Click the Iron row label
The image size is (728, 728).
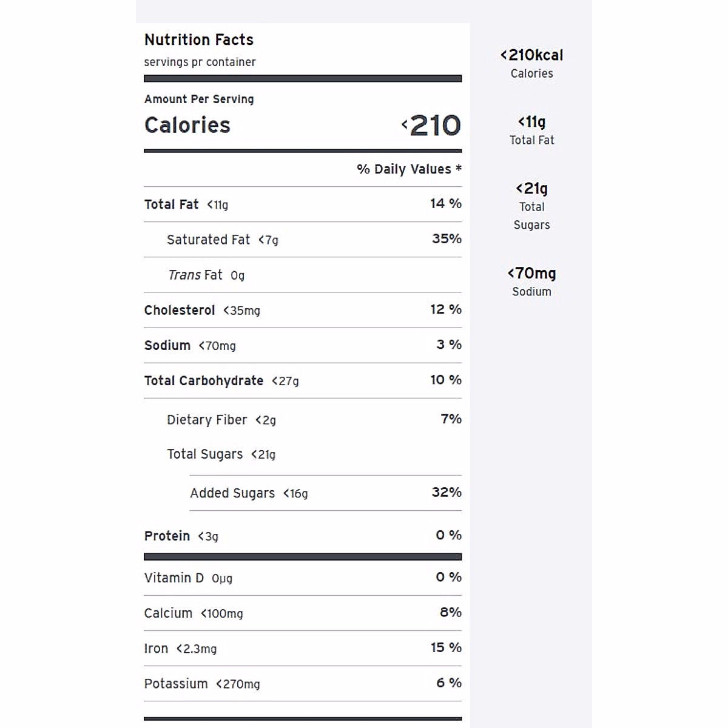(x=156, y=649)
